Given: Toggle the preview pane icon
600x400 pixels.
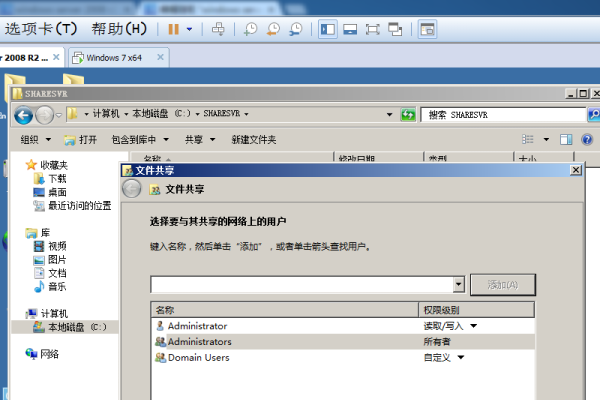Looking at the screenshot, I should click(566, 139).
